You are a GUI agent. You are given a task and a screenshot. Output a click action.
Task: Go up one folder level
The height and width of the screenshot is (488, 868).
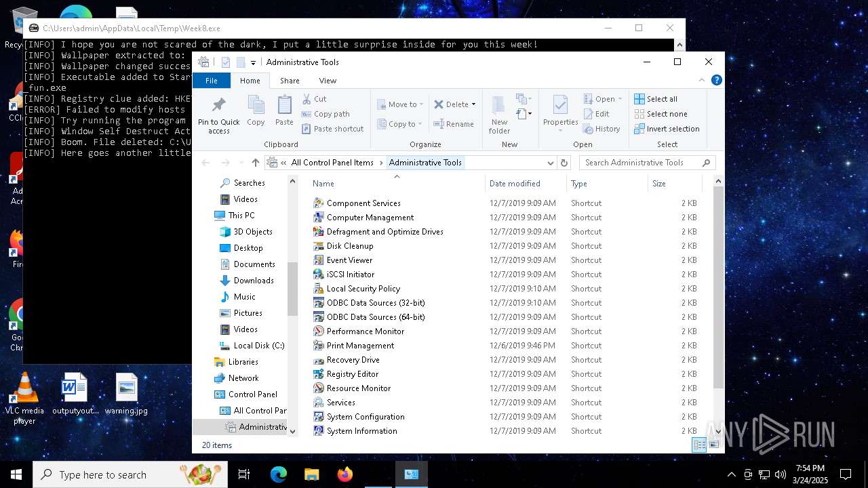[x=256, y=163]
